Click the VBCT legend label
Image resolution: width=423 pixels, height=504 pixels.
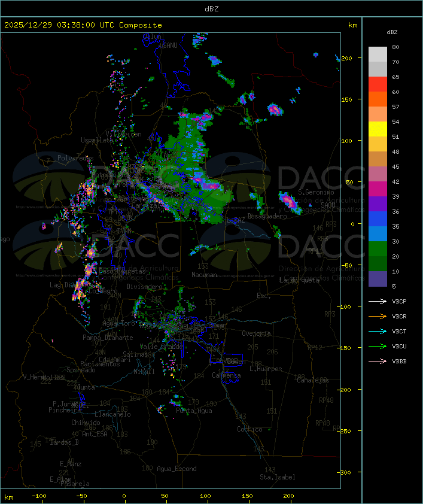399,331
